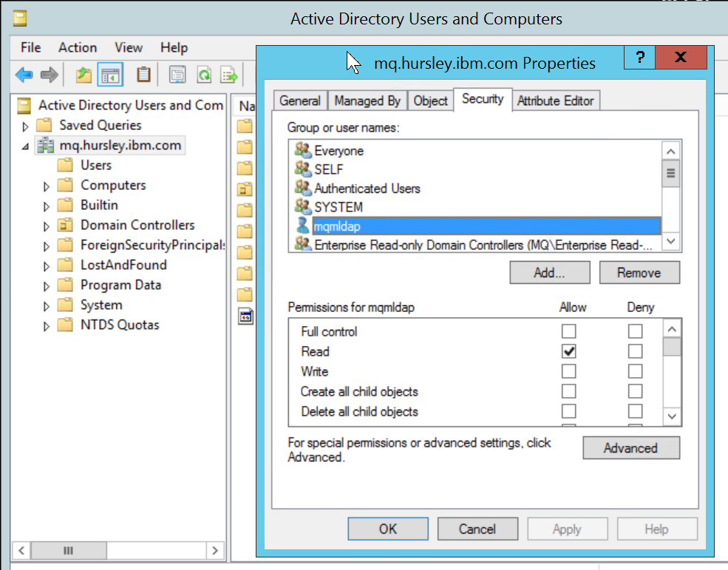This screenshot has height=570, width=728.
Task: Click the clipboard icon in the toolbar
Action: (143, 75)
